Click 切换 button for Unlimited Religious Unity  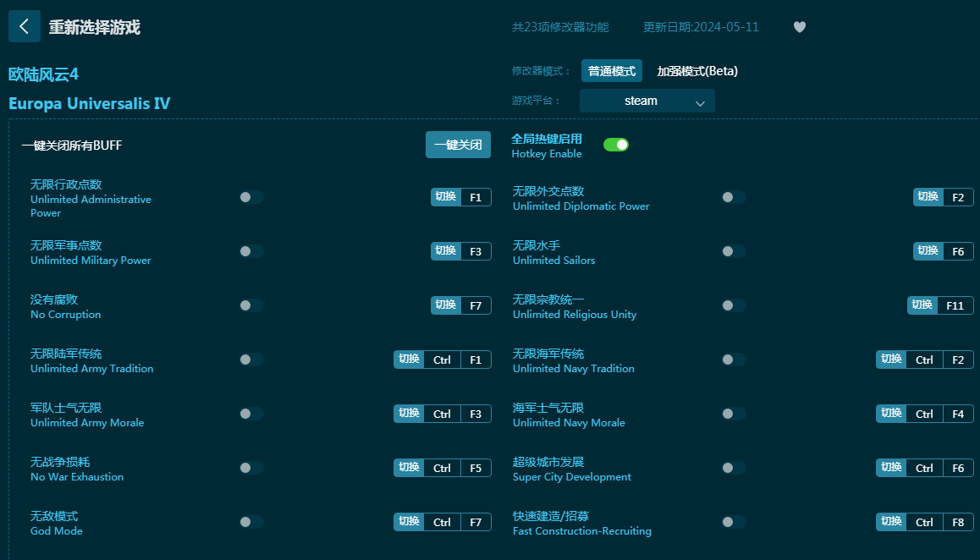pyautogui.click(x=922, y=305)
